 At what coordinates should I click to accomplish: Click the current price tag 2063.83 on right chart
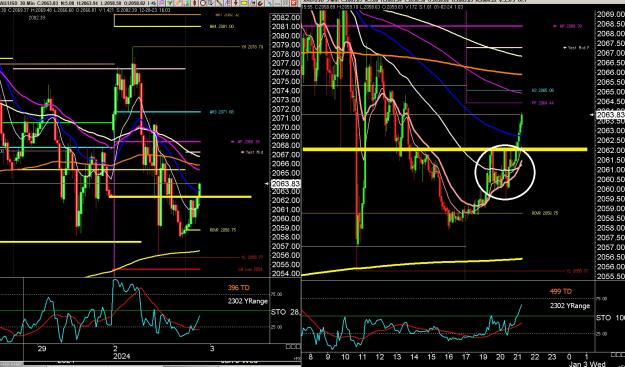[611, 115]
